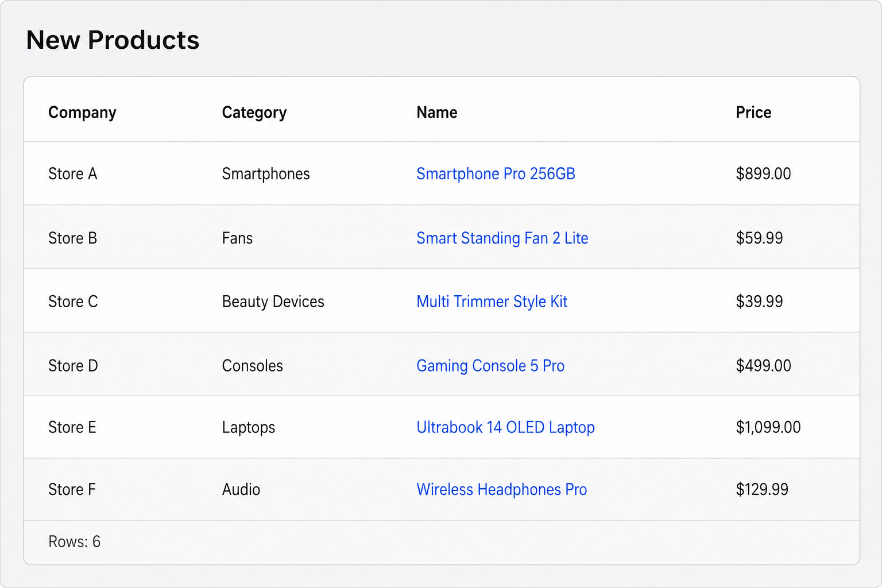Select the $129.99 price
Screen dimensions: 882x588
coord(762,490)
